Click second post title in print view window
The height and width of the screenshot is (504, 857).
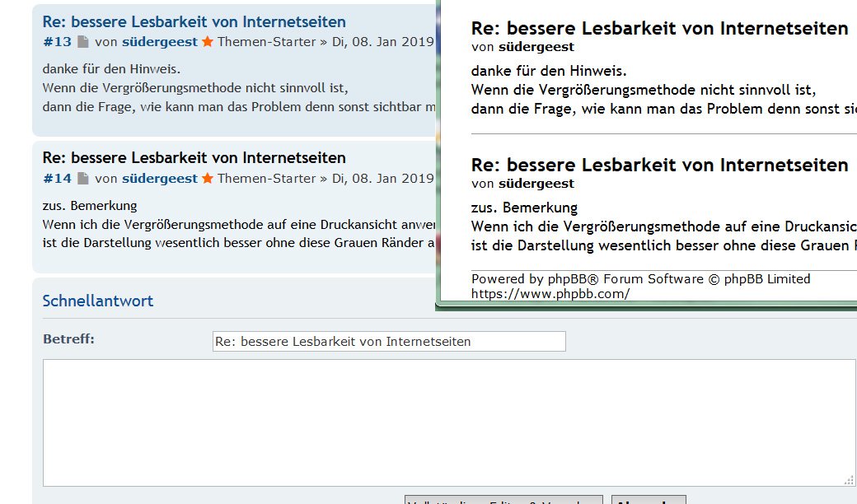(660, 165)
